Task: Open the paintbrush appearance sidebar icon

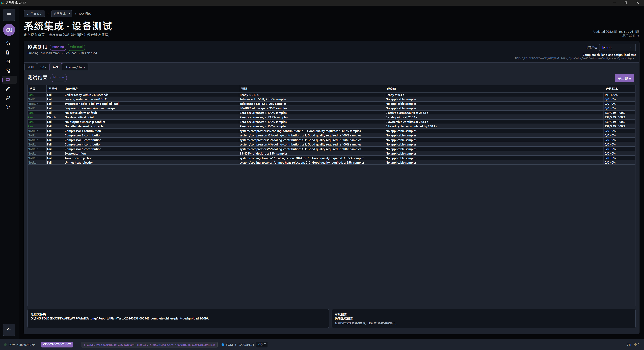Action: [8, 89]
